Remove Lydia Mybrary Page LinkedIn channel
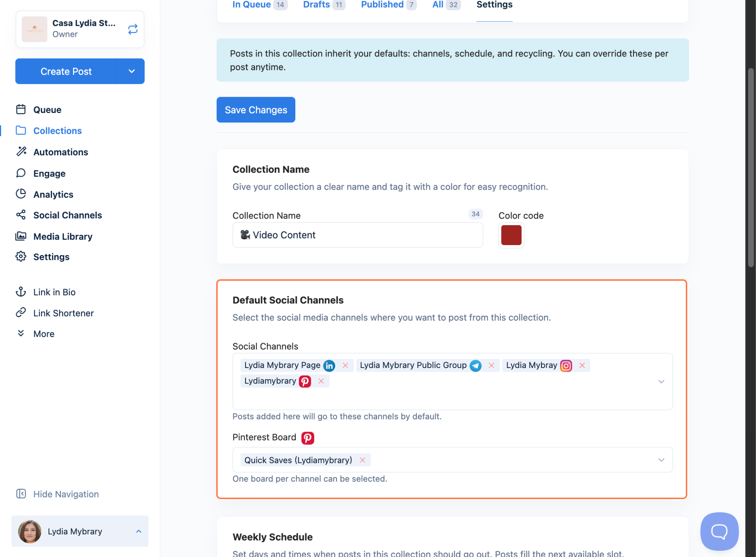Screen dimensions: 756x557 pos(346,365)
